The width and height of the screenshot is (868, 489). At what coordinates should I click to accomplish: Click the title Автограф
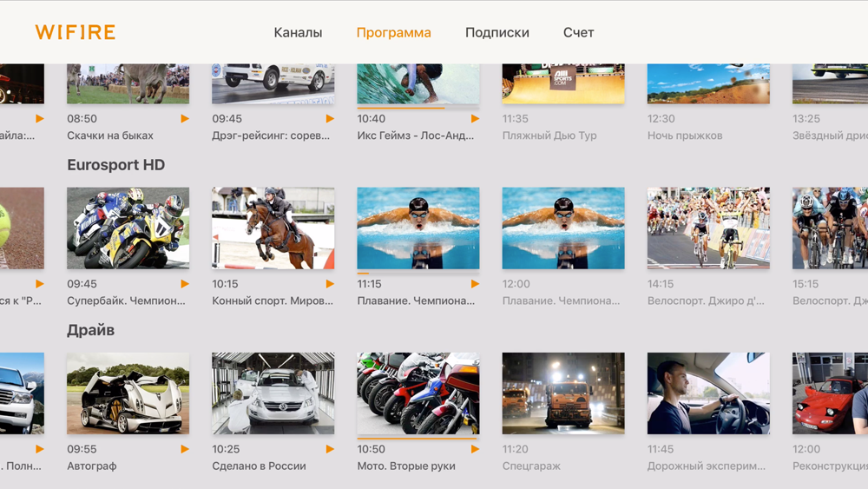[x=92, y=466]
